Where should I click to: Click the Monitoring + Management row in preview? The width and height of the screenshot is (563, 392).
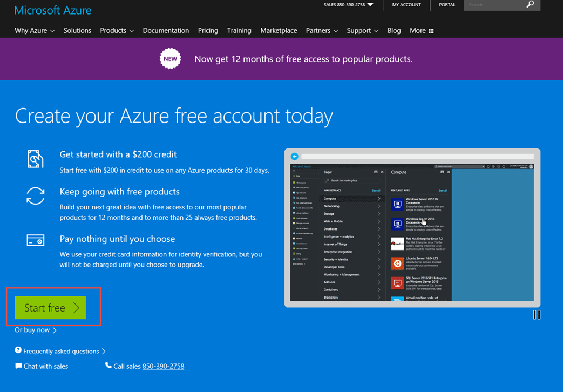coord(352,274)
